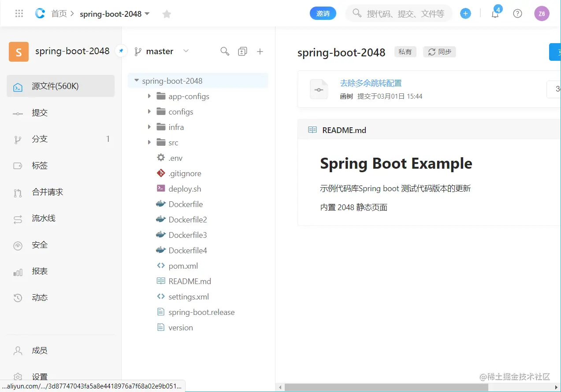Expand the infra folder
This screenshot has width=561, height=392.
[x=149, y=127]
